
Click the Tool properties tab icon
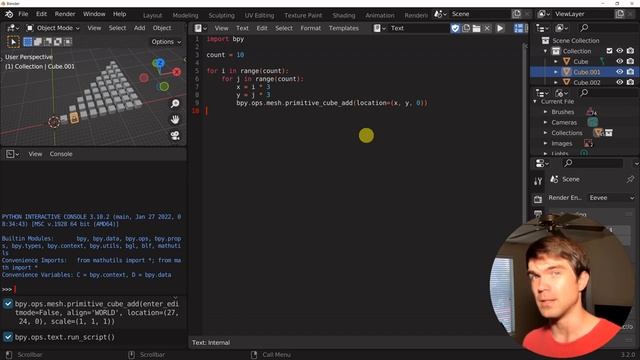pyautogui.click(x=538, y=181)
